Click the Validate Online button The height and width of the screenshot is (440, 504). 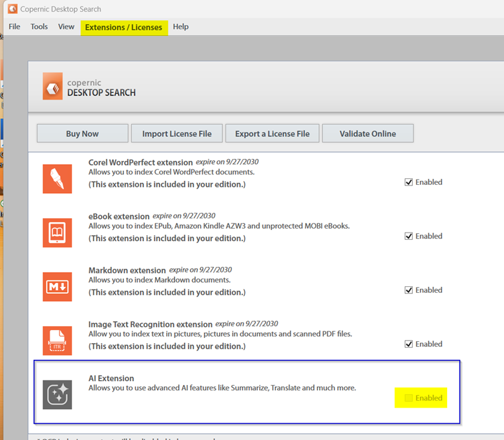point(368,133)
